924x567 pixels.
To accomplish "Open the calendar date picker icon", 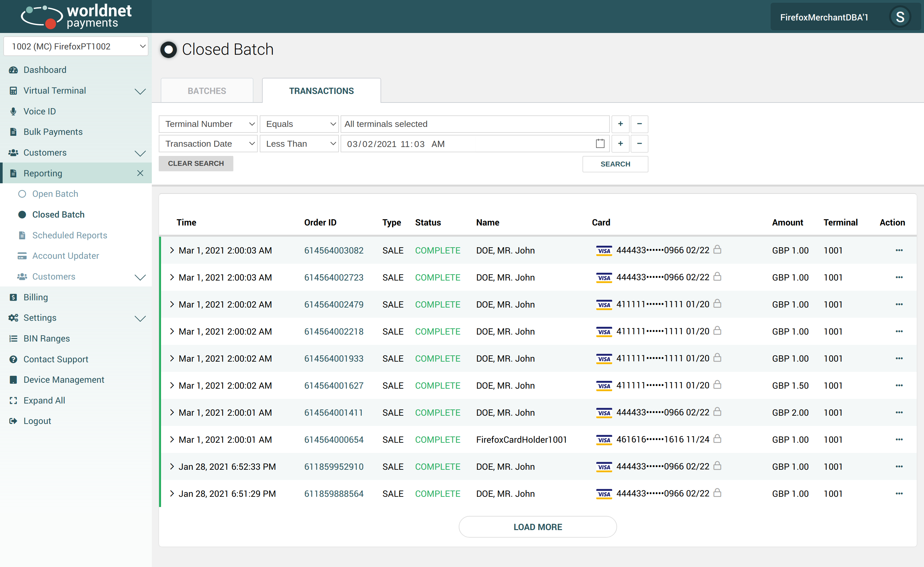I will tap(600, 144).
